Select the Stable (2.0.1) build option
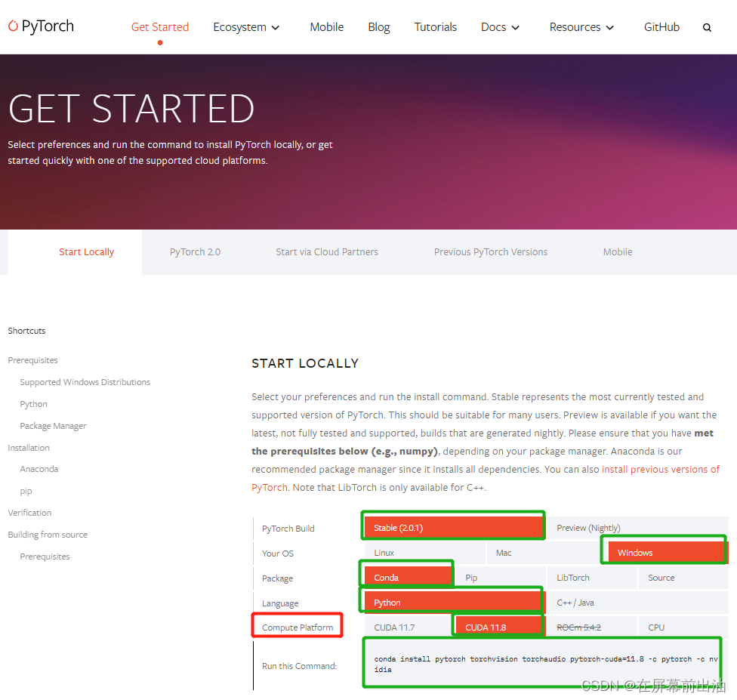The image size is (737, 700). (x=454, y=528)
